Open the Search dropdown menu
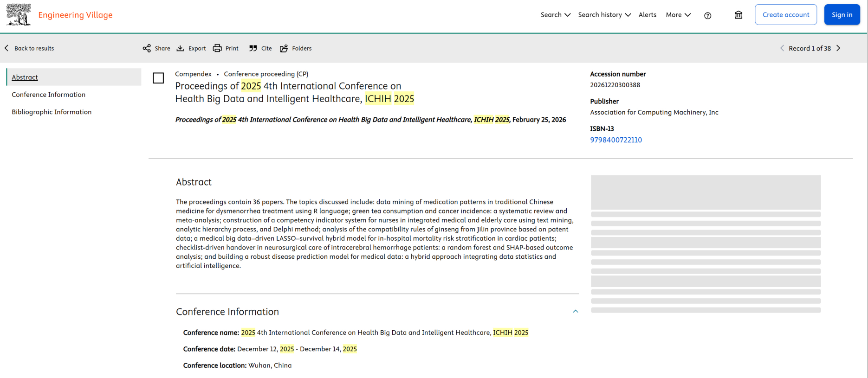868x378 pixels. [x=556, y=15]
